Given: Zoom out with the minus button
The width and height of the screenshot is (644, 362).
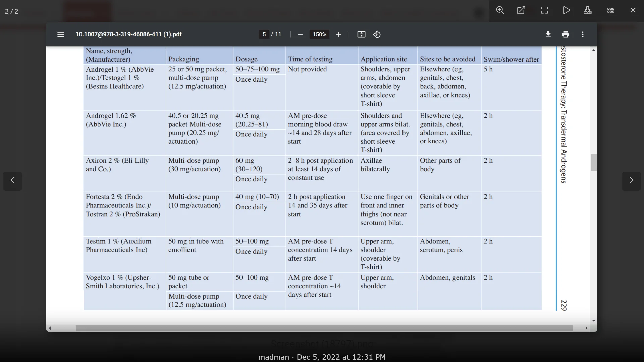Looking at the screenshot, I should [x=300, y=34].
